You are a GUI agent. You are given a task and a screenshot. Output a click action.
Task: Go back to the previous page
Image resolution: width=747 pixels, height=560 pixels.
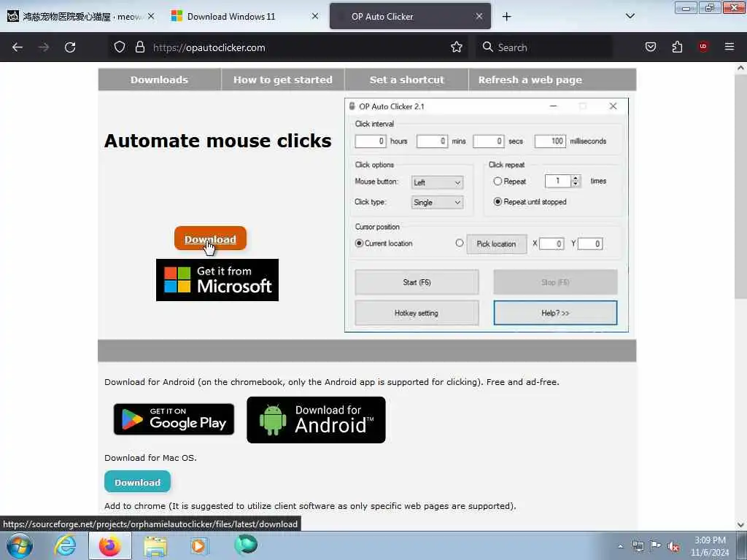point(18,47)
